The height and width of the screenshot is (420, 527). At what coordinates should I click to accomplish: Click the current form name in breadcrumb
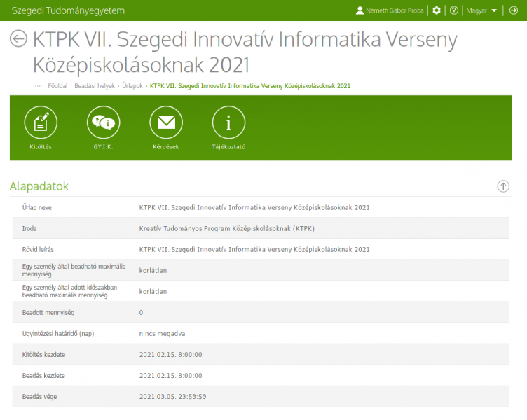coord(250,85)
